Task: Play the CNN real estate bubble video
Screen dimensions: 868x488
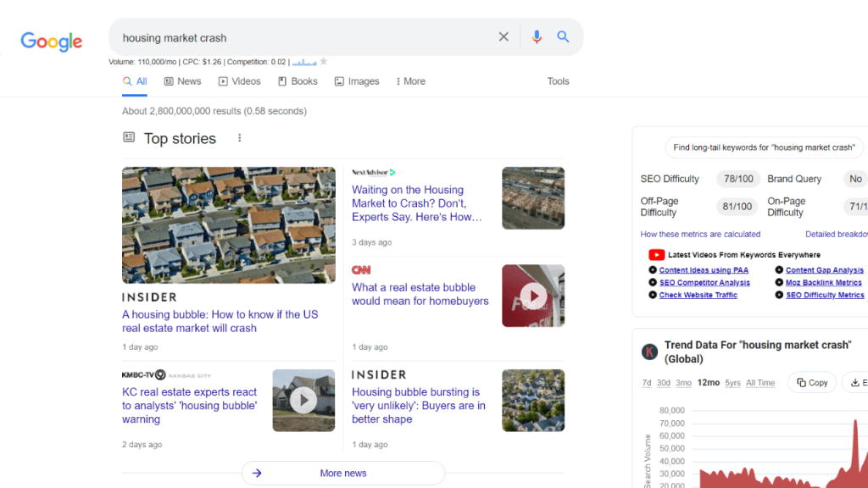Action: (x=533, y=296)
